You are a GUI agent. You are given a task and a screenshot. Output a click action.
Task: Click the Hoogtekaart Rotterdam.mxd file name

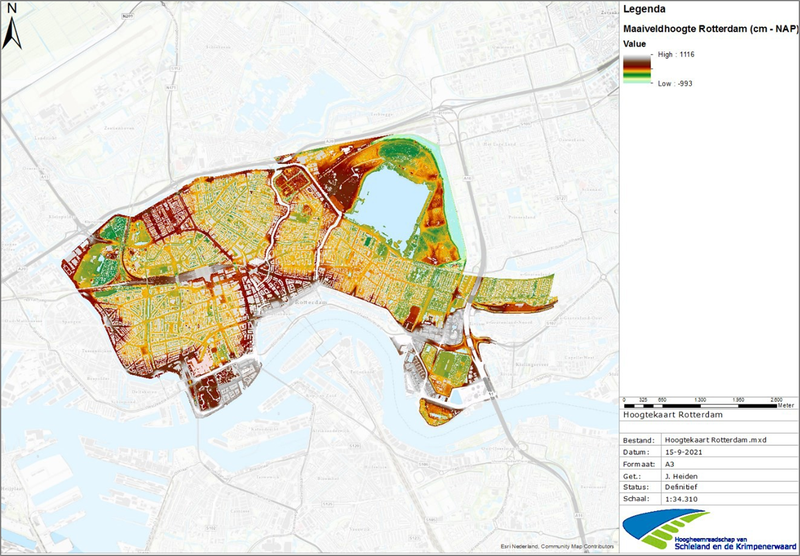[x=712, y=440]
